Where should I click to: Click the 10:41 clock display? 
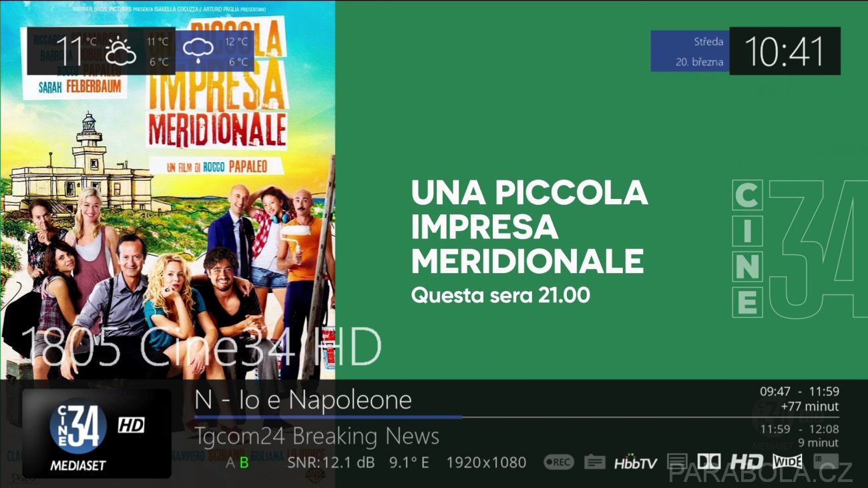[785, 51]
